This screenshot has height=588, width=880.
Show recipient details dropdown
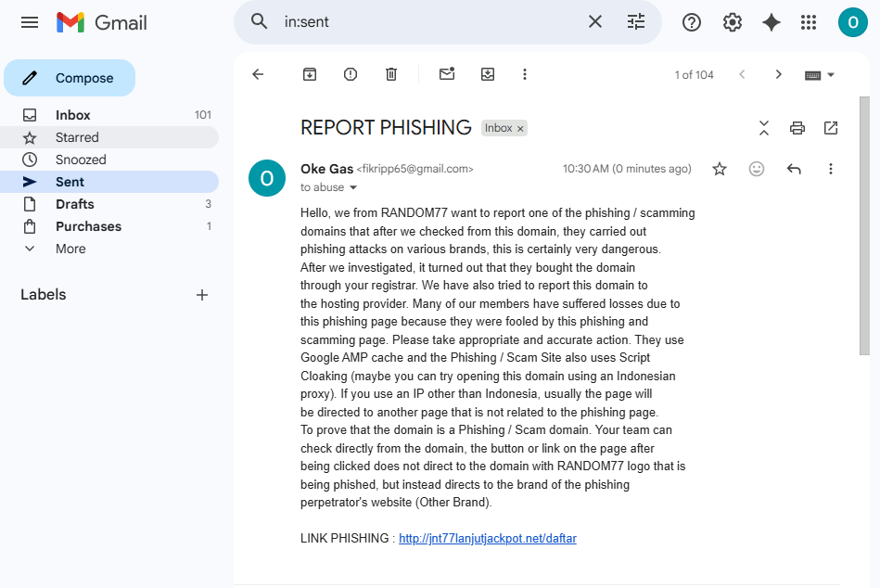[353, 187]
